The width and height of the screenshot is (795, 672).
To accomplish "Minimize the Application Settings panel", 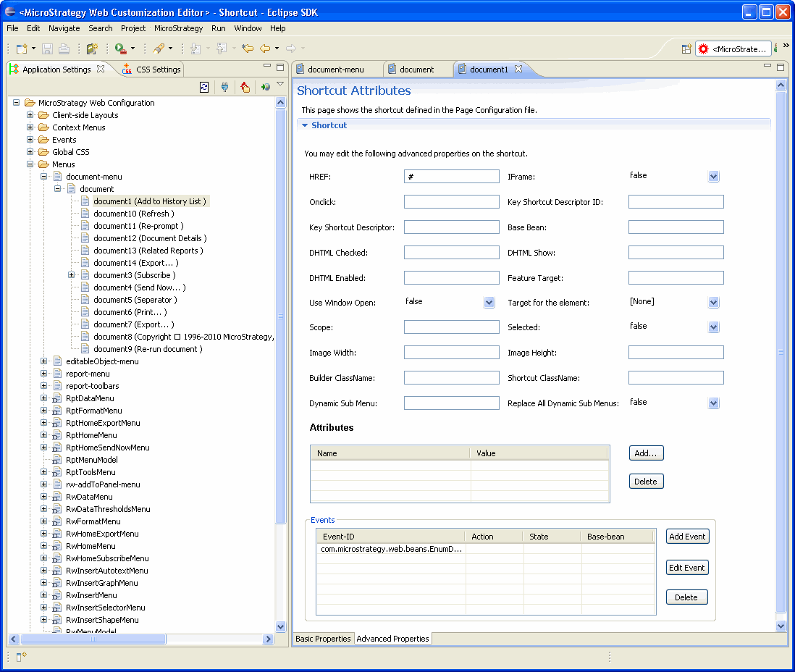I will click(x=267, y=66).
